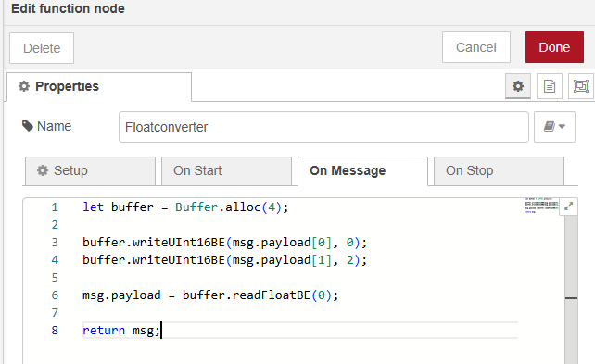Expand code editor to full screen

tap(568, 207)
